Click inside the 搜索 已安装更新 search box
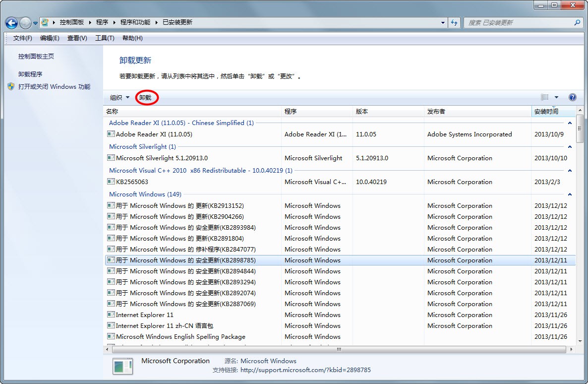Viewport: 588px width, 384px height. [x=518, y=23]
